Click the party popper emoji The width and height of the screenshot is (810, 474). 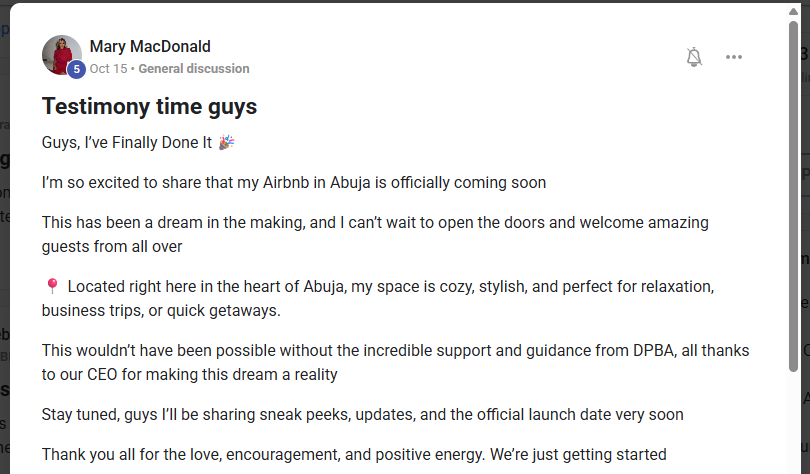226,143
